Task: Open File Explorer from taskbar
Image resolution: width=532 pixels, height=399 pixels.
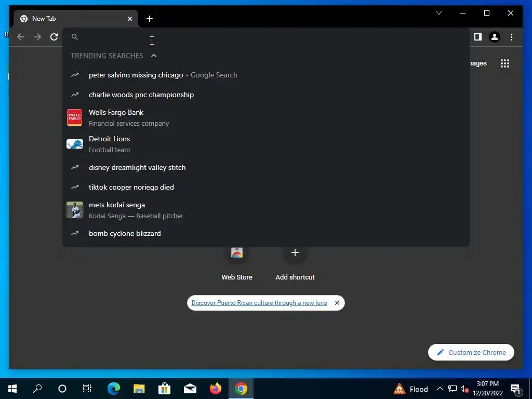Action: (x=139, y=389)
